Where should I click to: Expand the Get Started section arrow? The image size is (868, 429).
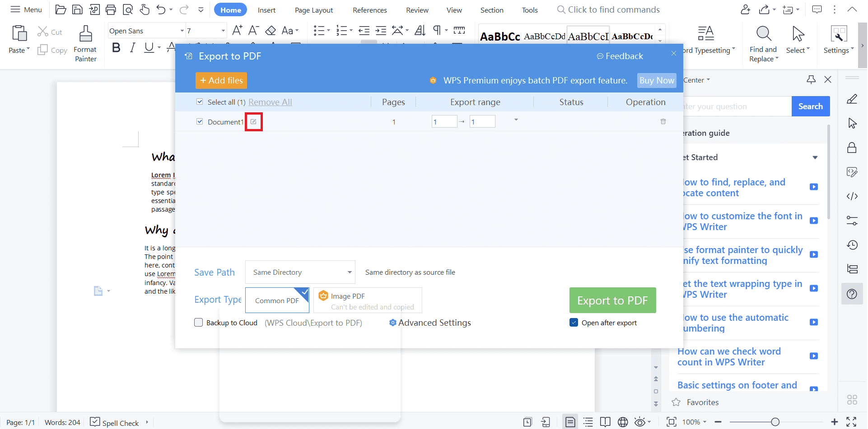tap(815, 157)
